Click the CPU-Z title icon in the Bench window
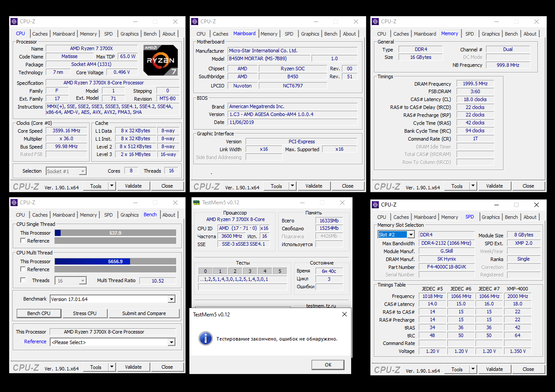 tap(15, 203)
